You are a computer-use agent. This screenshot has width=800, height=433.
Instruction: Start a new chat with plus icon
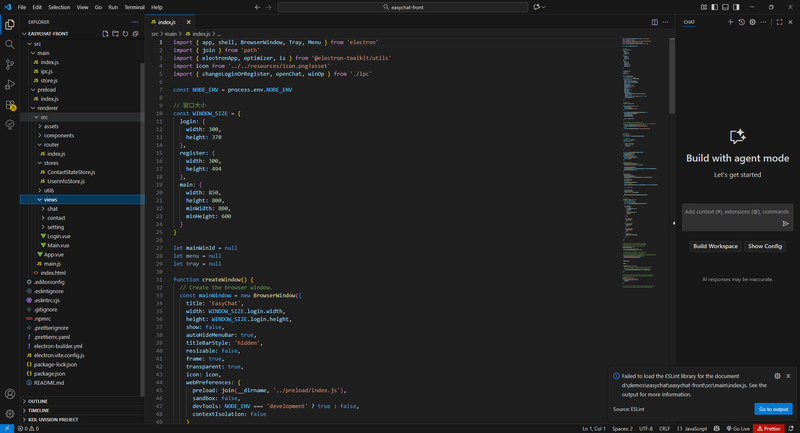[730, 21]
